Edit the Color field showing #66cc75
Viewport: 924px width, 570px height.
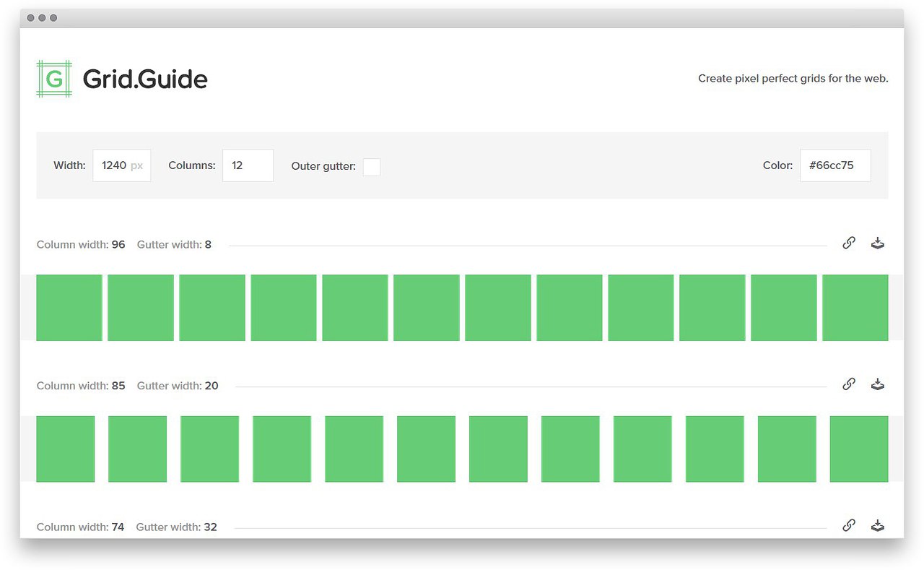click(835, 165)
